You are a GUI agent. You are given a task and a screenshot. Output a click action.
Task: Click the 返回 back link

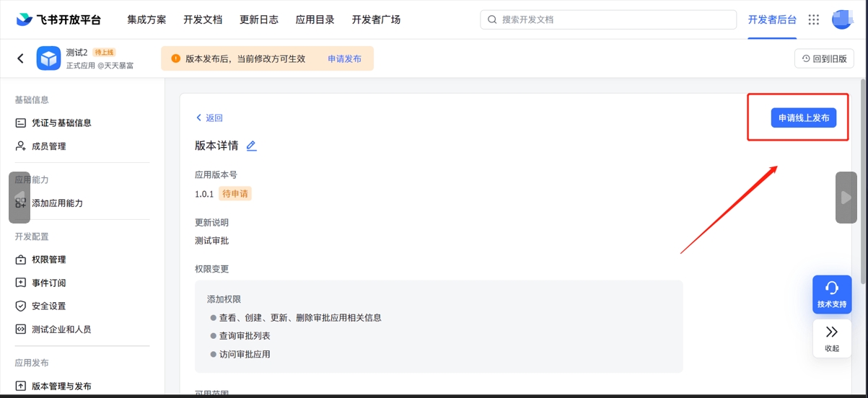(209, 118)
